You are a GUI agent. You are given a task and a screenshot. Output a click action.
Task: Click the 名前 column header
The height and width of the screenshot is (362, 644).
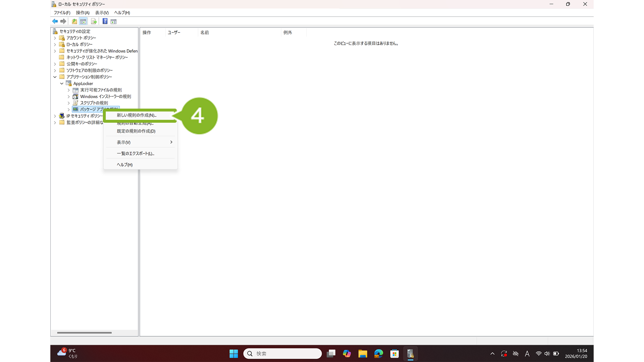coord(205,33)
